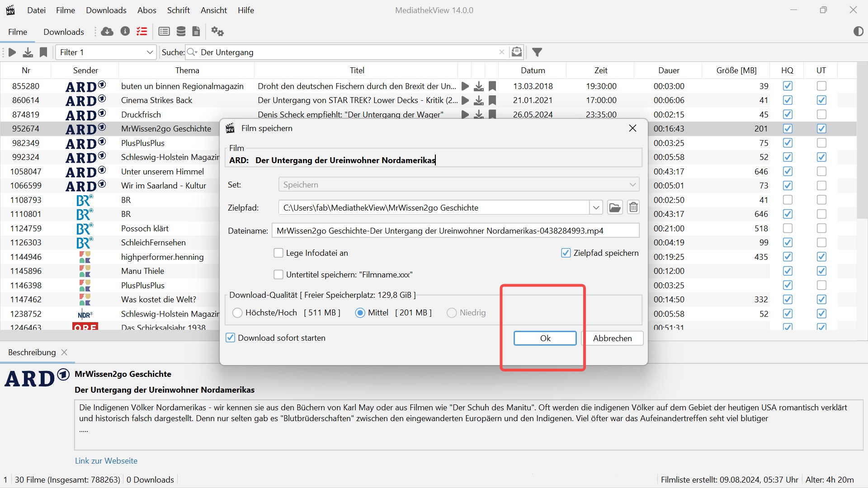The image size is (868, 488).
Task: Select Mittel quality radio button
Action: click(x=360, y=313)
